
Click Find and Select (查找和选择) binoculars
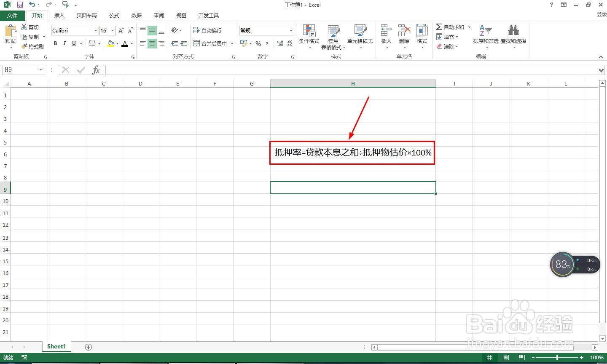pyautogui.click(x=513, y=31)
